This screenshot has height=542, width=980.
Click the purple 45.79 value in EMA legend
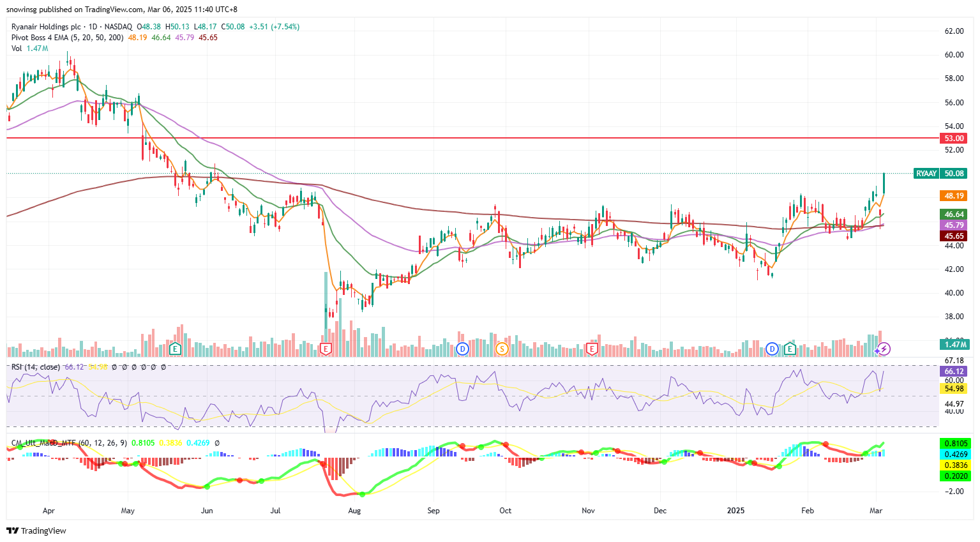pos(185,38)
